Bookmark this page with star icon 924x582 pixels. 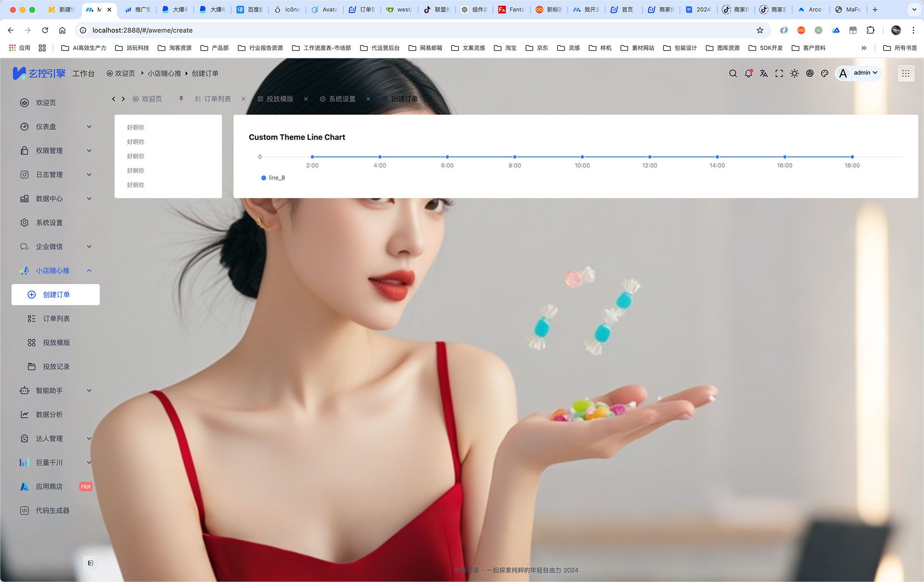760,30
